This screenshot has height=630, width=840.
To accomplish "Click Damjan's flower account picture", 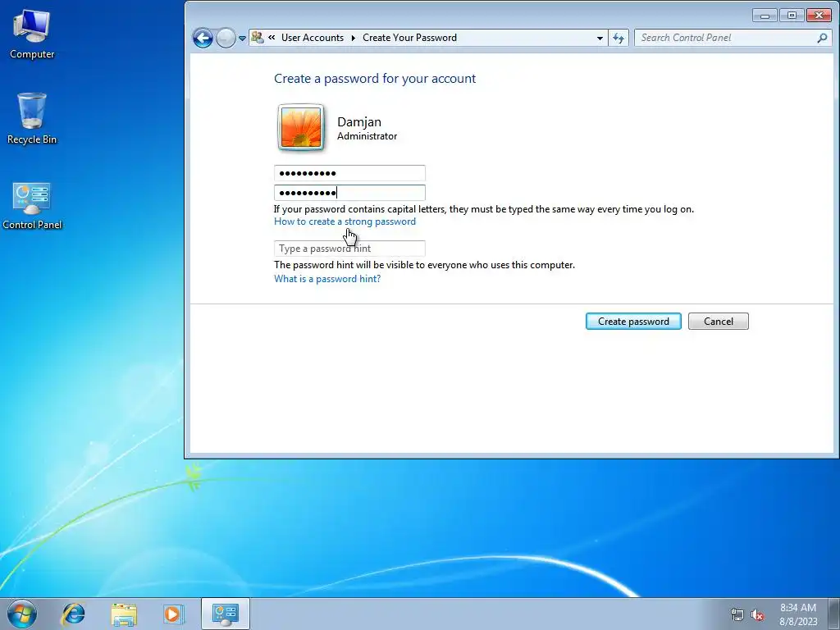I will [300, 127].
